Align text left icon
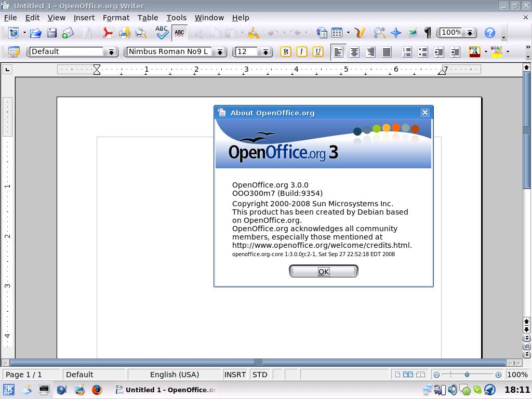Image resolution: width=532 pixels, height=399 pixels. (x=338, y=52)
